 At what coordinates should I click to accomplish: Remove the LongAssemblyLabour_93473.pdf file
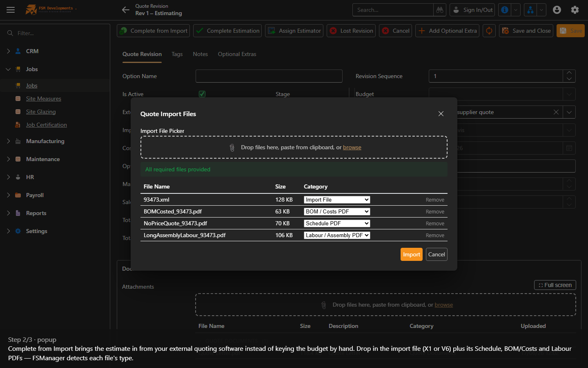[x=435, y=236]
